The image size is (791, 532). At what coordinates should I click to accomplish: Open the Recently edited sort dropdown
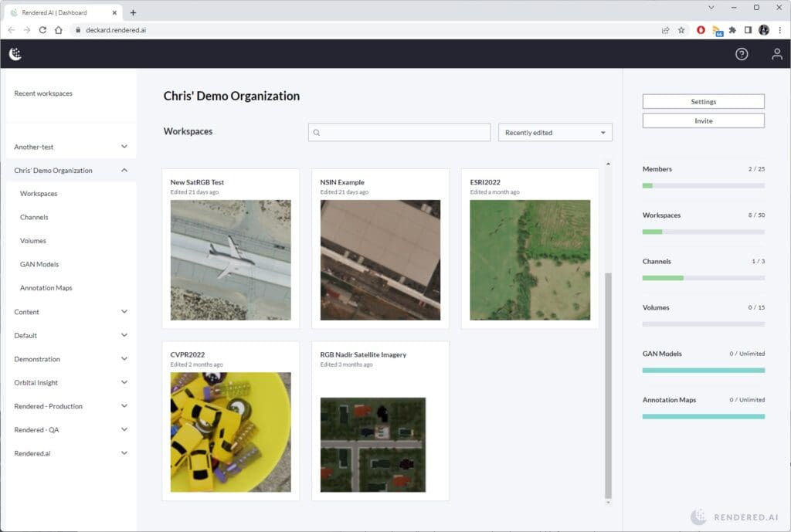(x=555, y=133)
